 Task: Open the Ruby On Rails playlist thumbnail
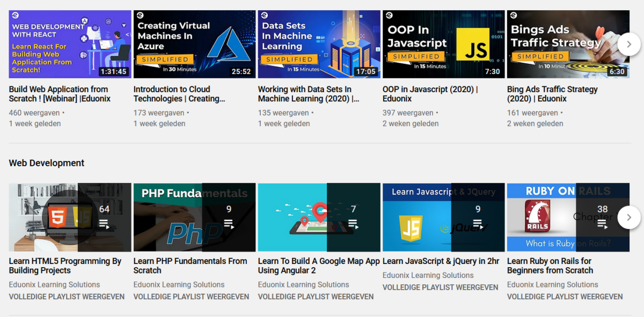[x=568, y=217]
